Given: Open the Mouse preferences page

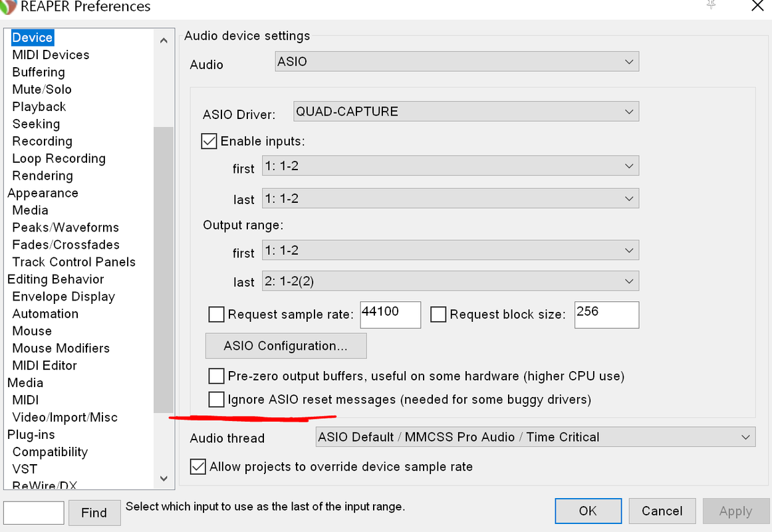Looking at the screenshot, I should (32, 331).
